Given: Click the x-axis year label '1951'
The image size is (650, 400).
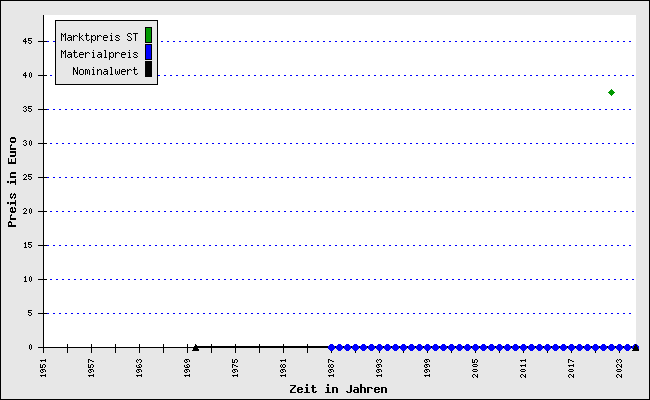Looking at the screenshot, I should point(44,368).
